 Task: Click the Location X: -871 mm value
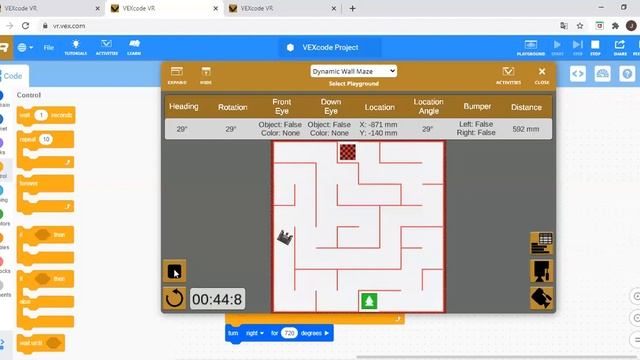click(x=378, y=124)
